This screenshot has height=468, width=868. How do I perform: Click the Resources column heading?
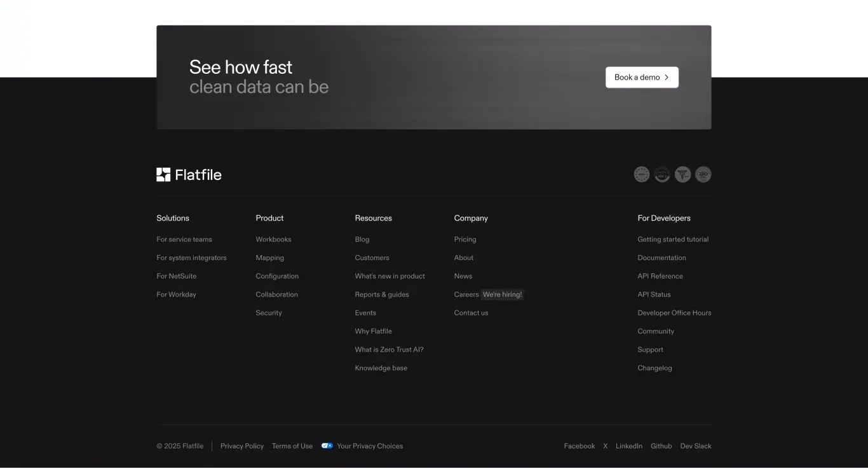coord(373,218)
